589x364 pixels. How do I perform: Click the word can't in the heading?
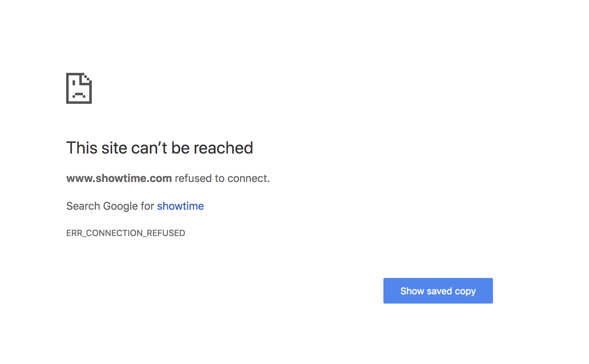(x=149, y=148)
